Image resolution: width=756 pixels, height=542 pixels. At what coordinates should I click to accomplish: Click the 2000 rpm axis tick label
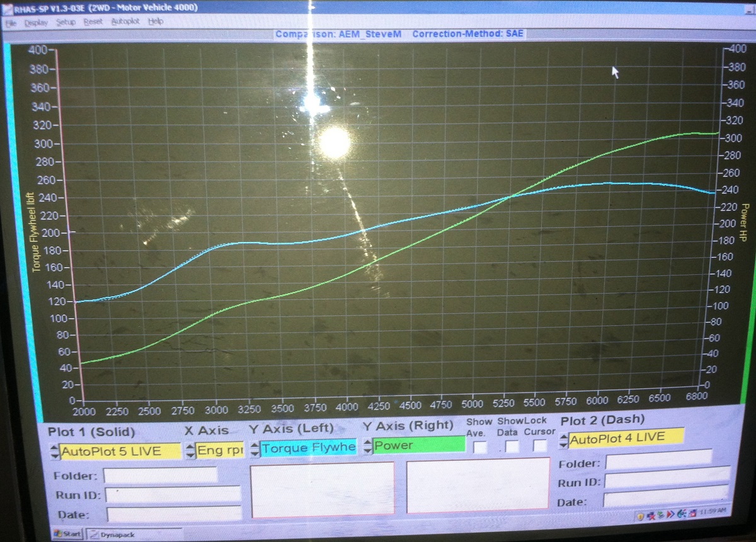point(83,411)
